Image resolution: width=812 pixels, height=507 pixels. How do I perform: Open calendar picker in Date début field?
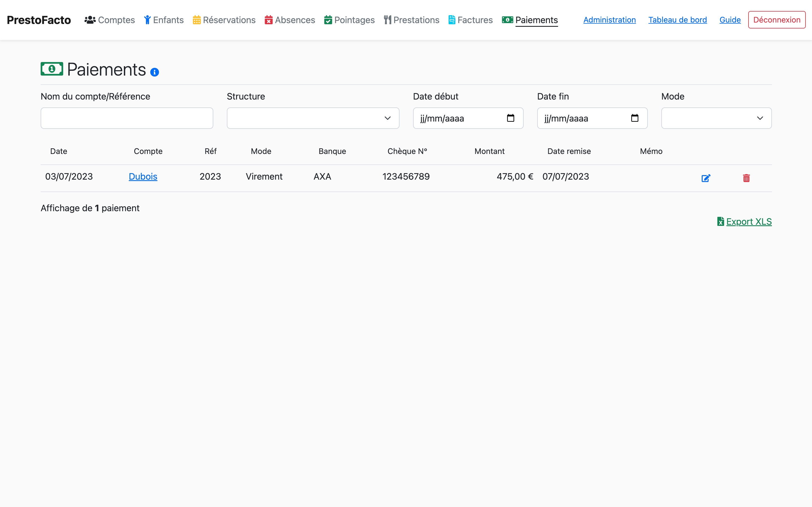tap(510, 118)
